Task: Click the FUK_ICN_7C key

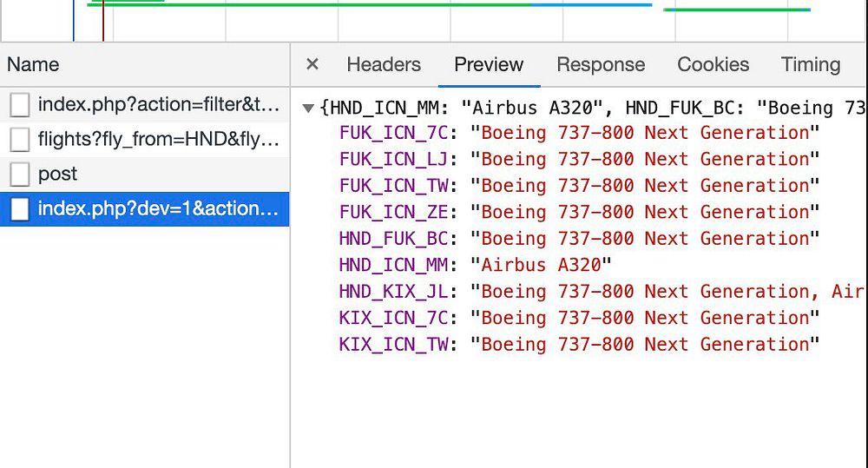Action: (393, 133)
